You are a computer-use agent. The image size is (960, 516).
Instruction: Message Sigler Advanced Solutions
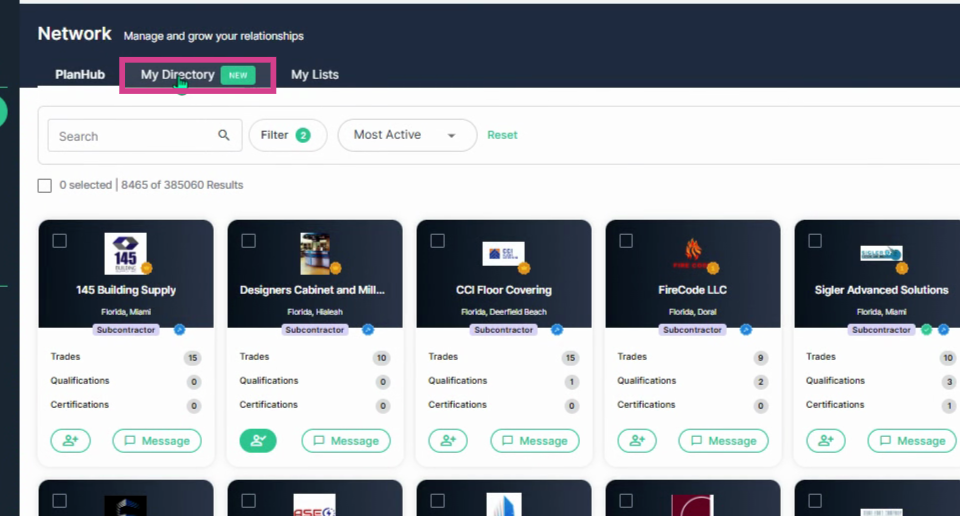(912, 441)
